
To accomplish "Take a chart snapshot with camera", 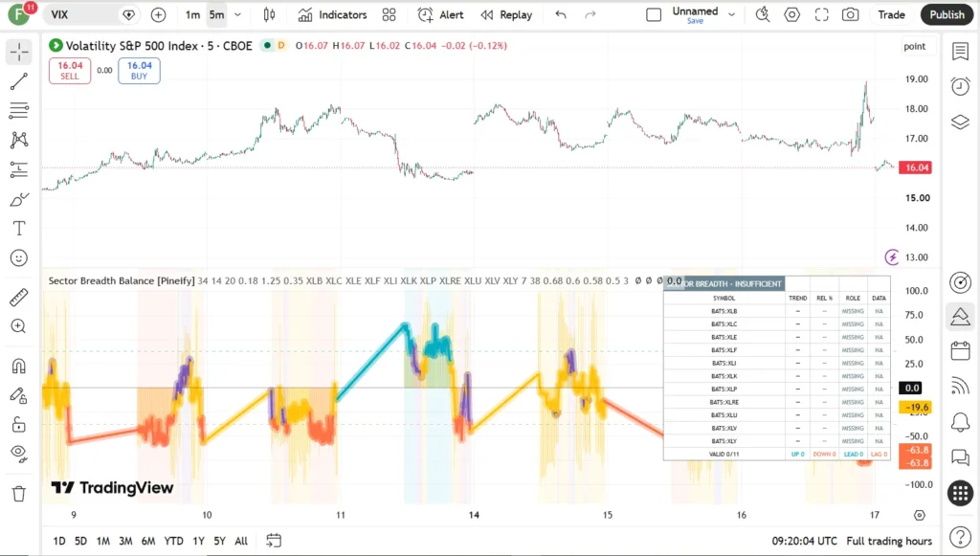I will [x=850, y=15].
